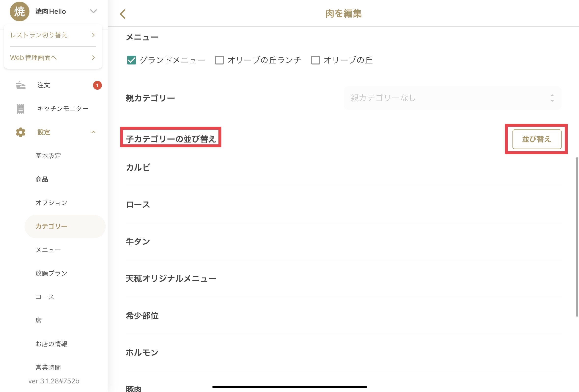Open the 注文 orders icon
The height and width of the screenshot is (392, 579).
point(21,85)
